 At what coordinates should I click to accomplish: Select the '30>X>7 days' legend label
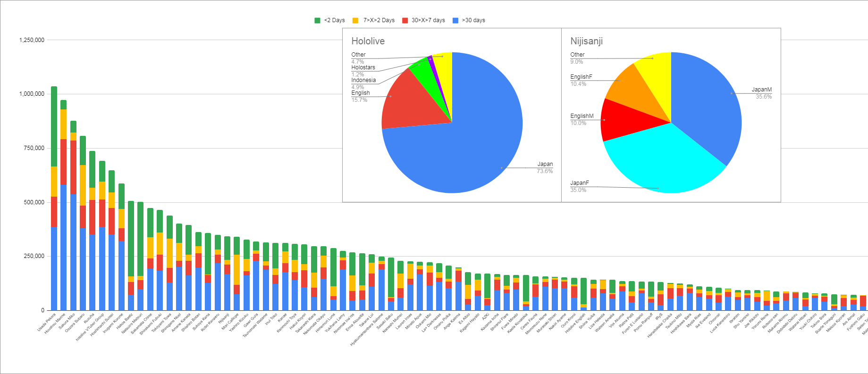428,20
